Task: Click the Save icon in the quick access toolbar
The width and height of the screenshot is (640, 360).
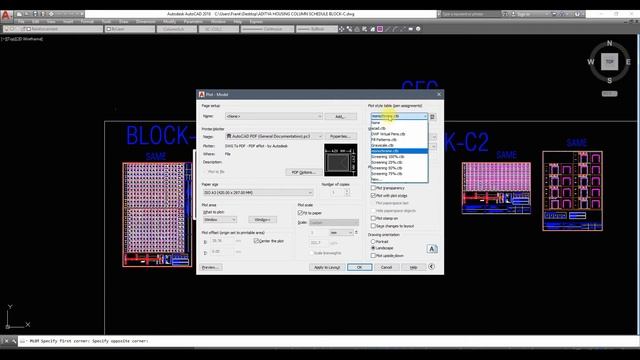Action: (35, 14)
